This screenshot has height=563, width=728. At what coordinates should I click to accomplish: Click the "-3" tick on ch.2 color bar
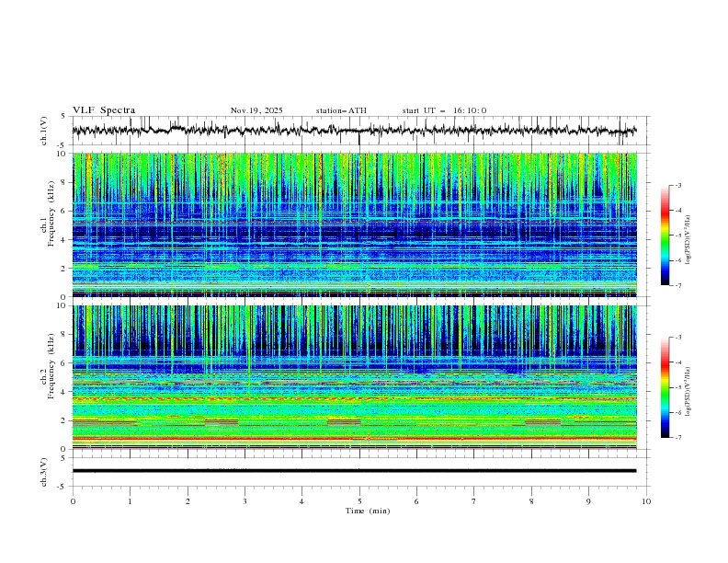pos(677,338)
